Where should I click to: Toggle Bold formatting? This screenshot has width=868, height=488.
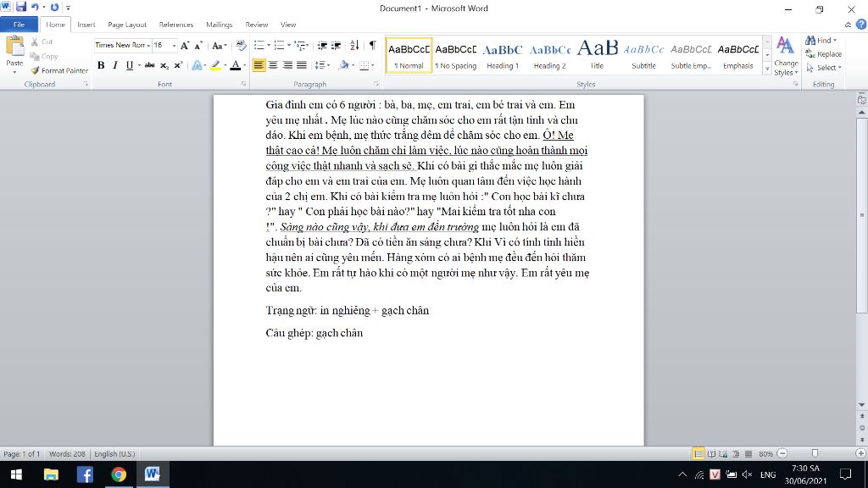[101, 65]
